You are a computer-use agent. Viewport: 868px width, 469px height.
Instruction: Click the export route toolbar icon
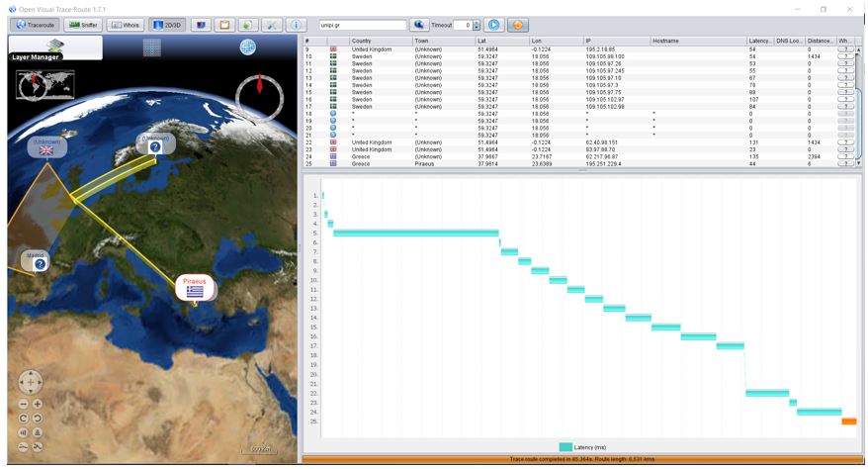coord(248,25)
